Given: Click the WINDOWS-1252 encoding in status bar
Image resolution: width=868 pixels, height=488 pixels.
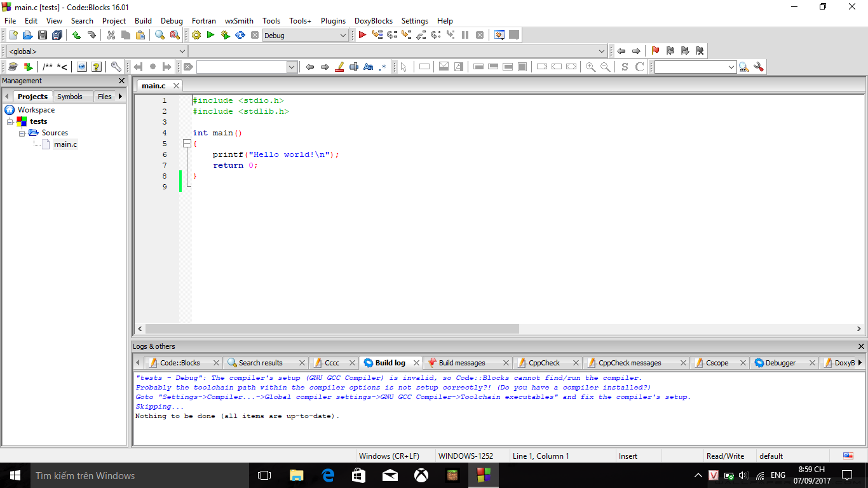Looking at the screenshot, I should [x=466, y=456].
